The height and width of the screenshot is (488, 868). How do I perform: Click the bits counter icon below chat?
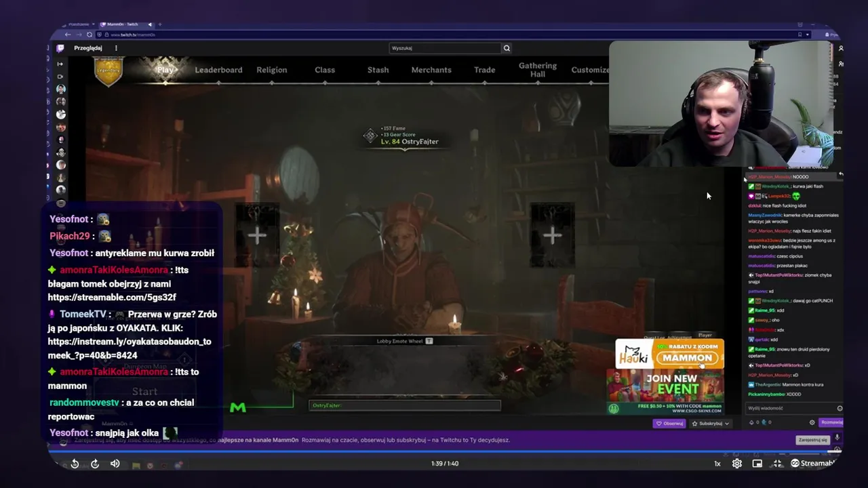pyautogui.click(x=751, y=422)
